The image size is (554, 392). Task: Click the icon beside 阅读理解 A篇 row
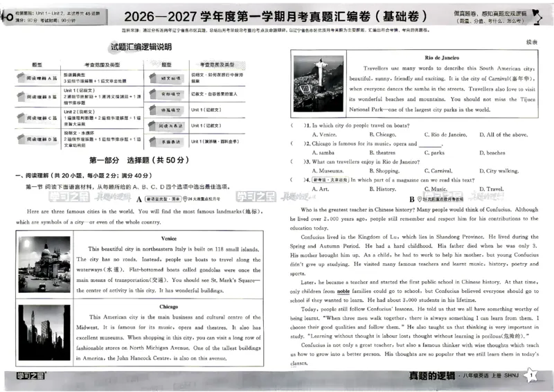(x=21, y=77)
